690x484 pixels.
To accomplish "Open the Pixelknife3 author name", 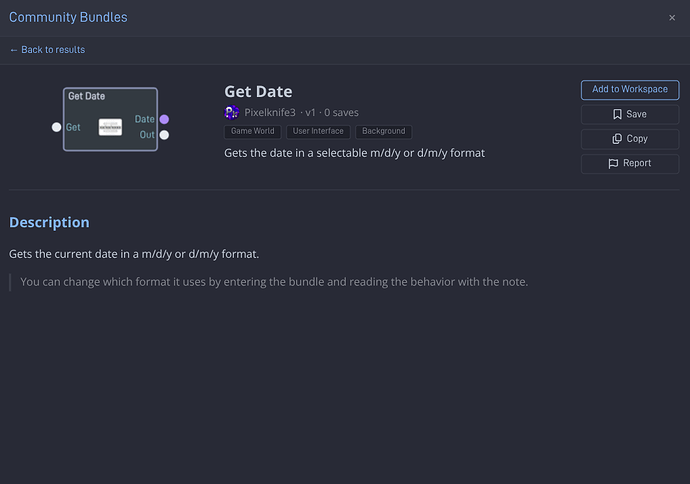I will click(270, 113).
